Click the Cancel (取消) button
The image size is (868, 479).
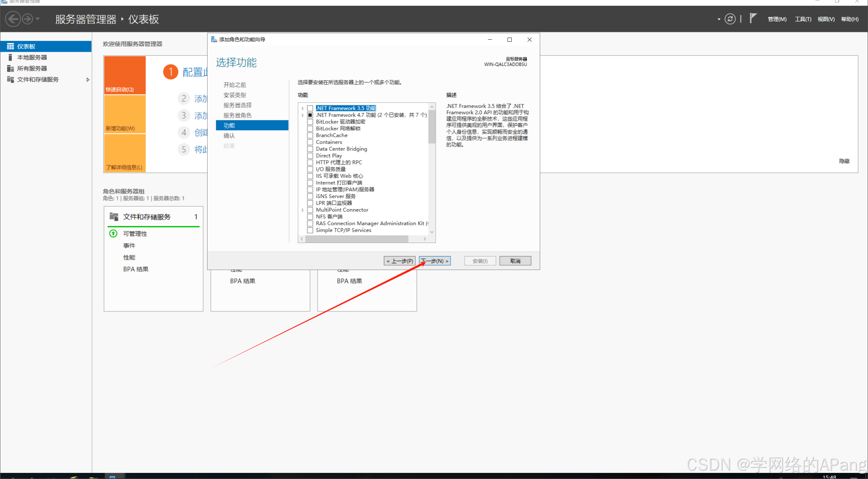tap(515, 261)
